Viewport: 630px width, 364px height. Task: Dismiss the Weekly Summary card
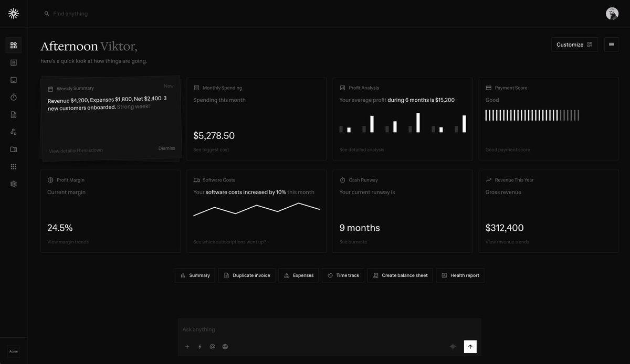tap(166, 147)
